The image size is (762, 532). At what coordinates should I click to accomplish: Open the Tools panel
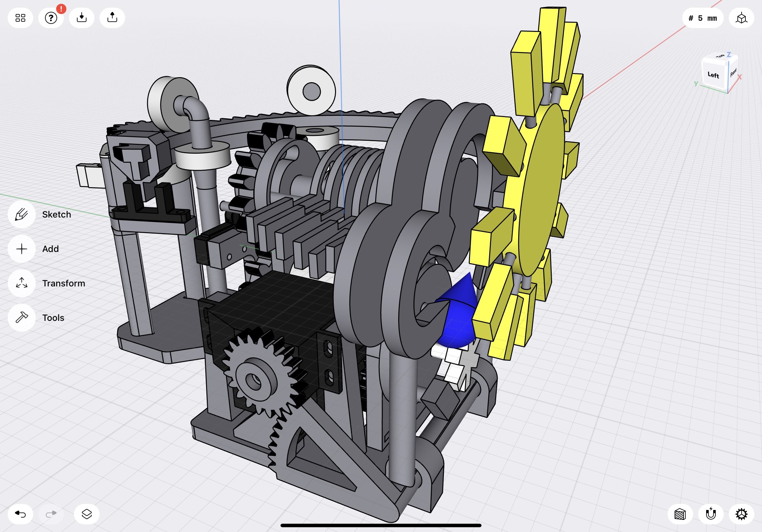coord(21,318)
